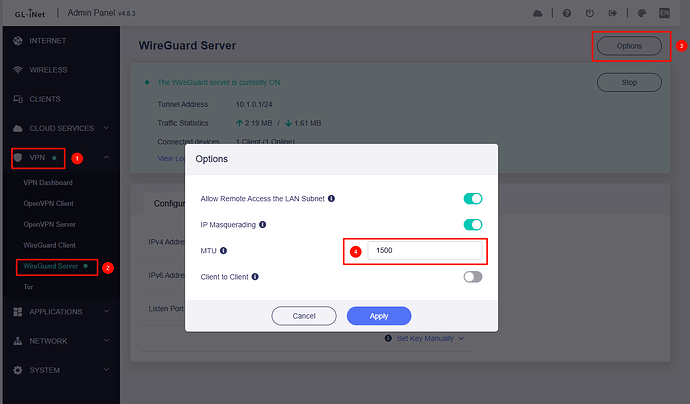Open the WireGuard Client menu item

click(x=51, y=245)
